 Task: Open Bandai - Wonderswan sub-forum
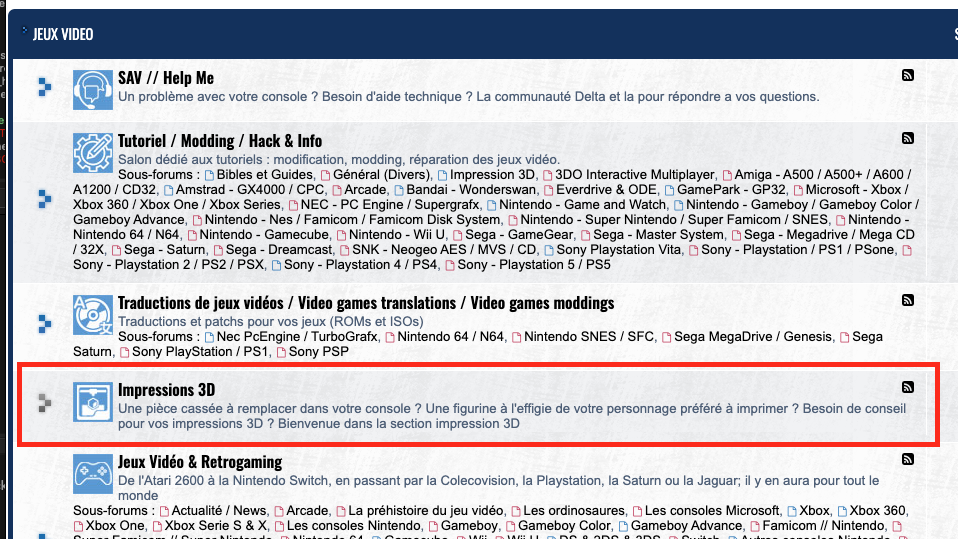471,189
